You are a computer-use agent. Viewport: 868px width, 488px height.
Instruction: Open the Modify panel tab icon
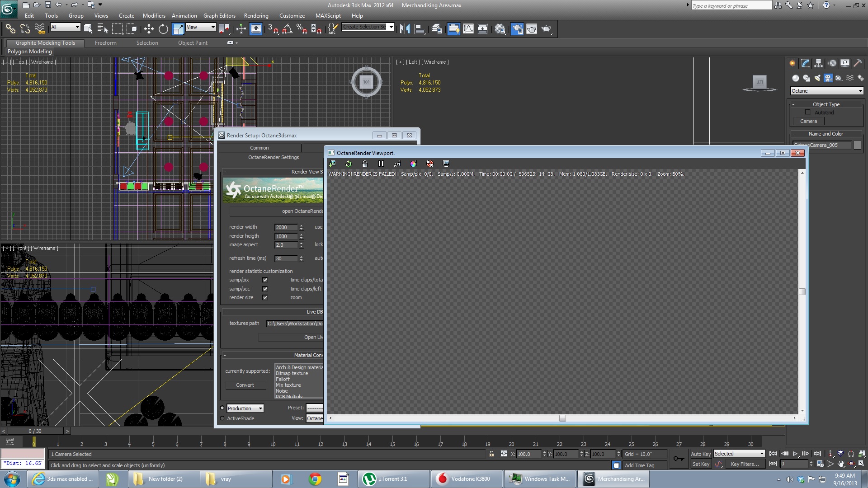click(x=805, y=63)
